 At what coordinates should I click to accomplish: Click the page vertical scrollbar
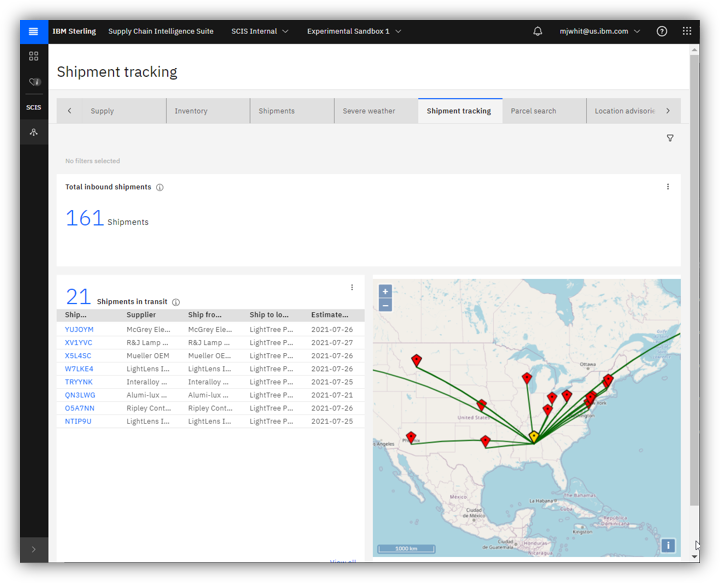click(694, 280)
